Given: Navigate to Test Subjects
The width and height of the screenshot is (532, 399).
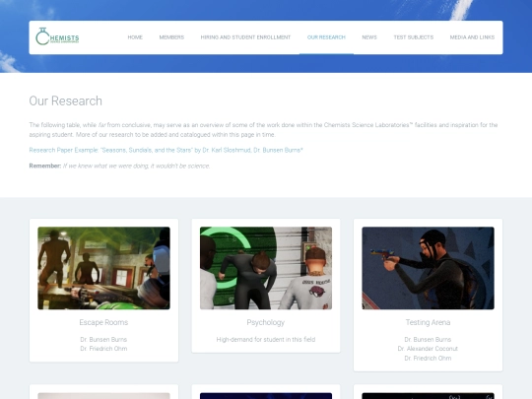Looking at the screenshot, I should click(414, 37).
